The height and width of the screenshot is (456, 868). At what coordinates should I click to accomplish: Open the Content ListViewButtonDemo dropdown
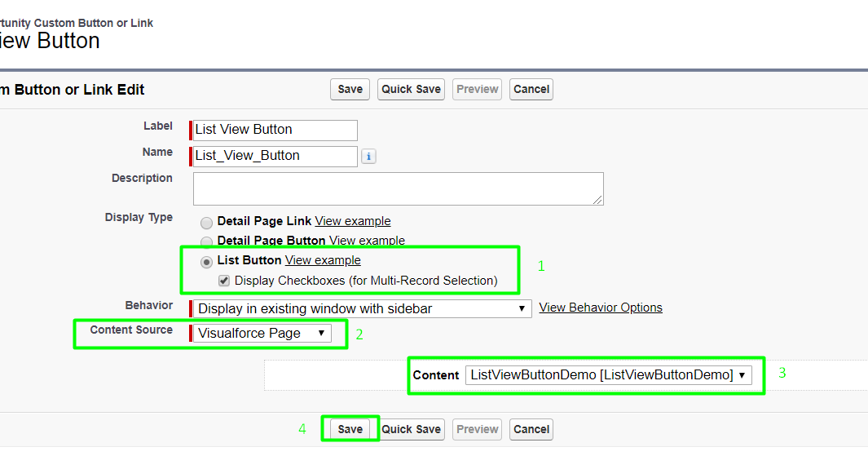pos(608,375)
